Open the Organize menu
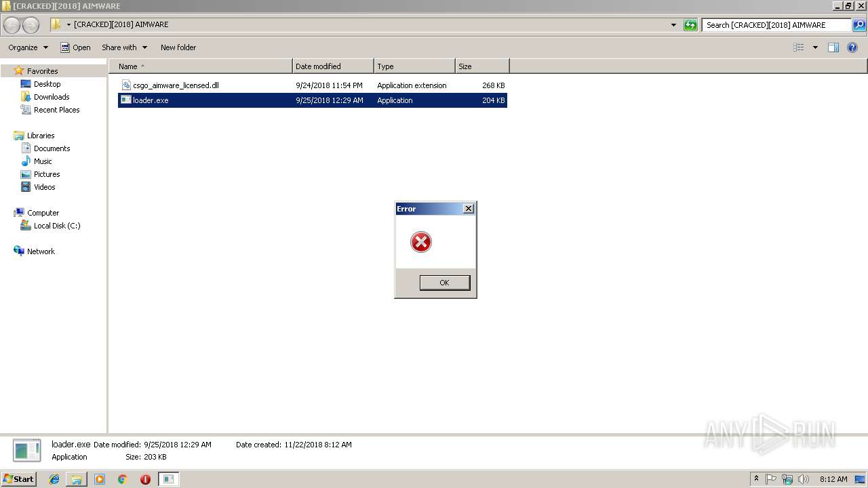Viewport: 868px width, 488px height. tap(28, 47)
